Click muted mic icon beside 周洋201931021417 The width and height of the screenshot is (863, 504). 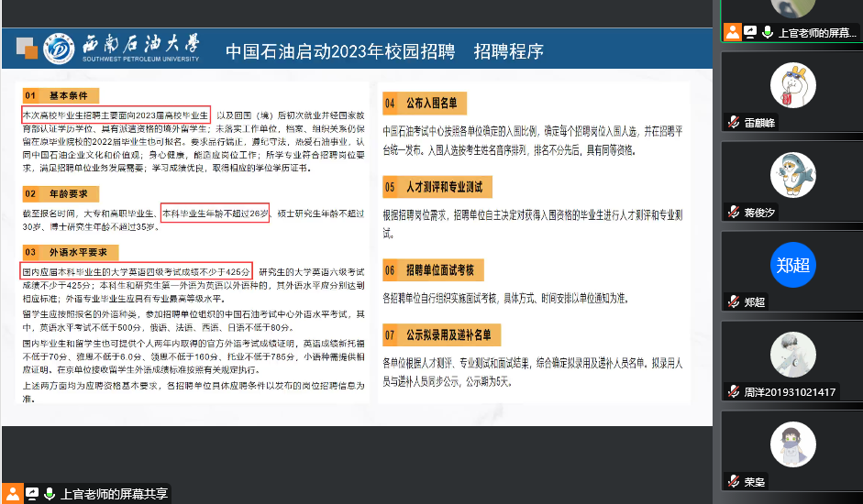click(x=733, y=392)
